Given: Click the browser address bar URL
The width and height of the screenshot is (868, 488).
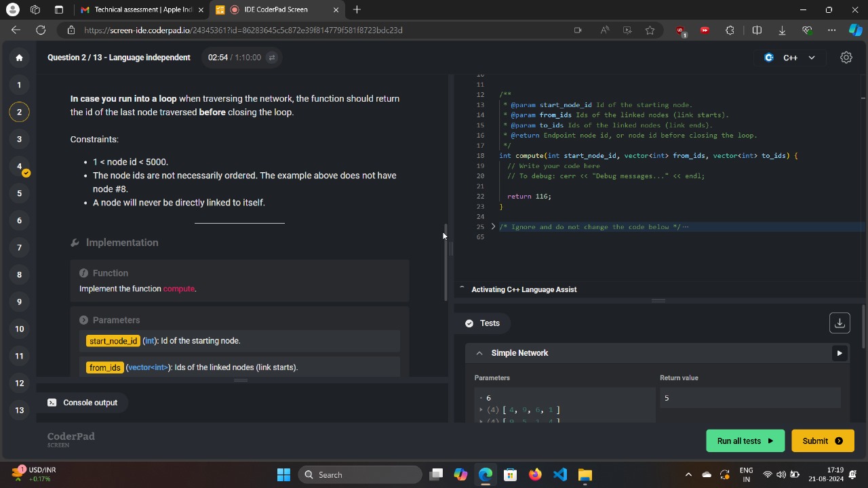Looking at the screenshot, I should [x=243, y=30].
